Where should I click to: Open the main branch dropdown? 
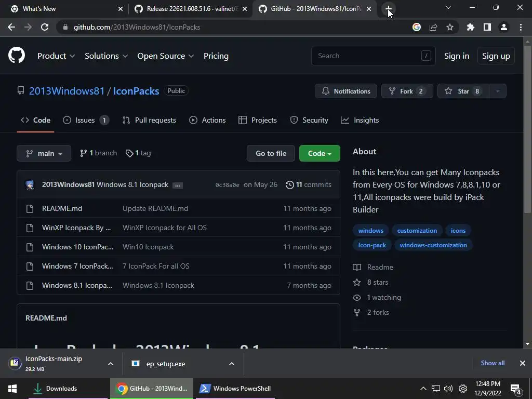click(x=44, y=153)
